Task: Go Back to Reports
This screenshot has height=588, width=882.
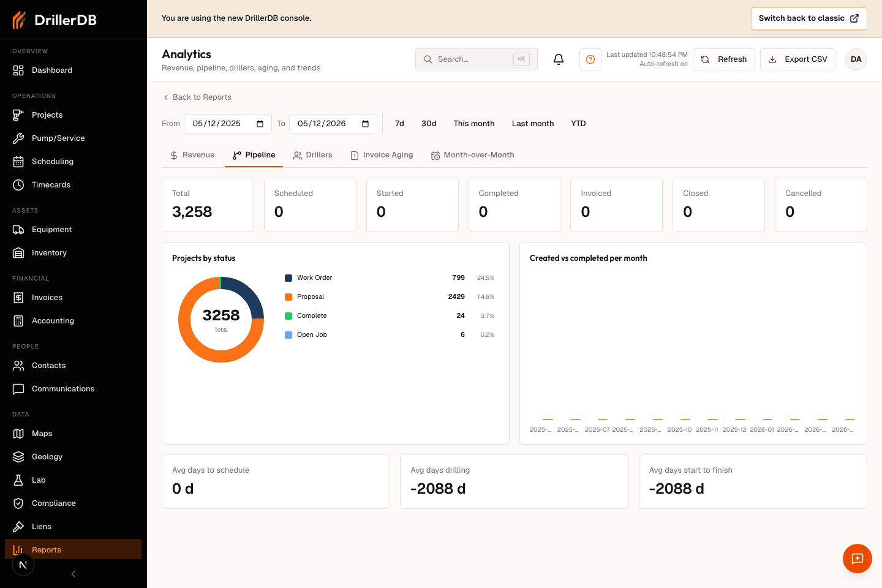Action: tap(197, 97)
